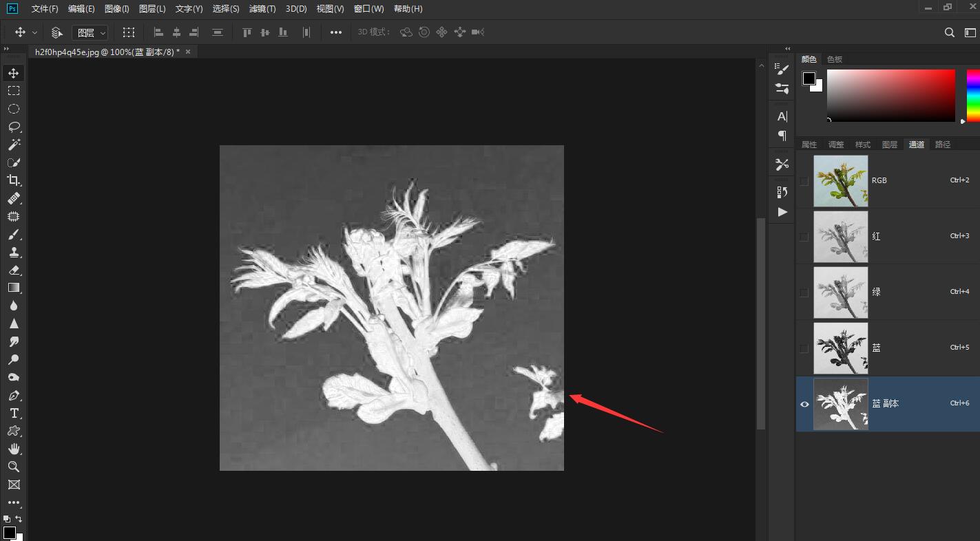This screenshot has width=980, height=541.
Task: Select the Eraser tool
Action: pos(14,270)
